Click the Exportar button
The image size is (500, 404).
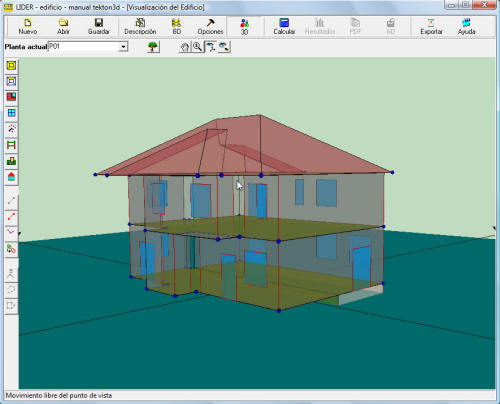click(431, 27)
